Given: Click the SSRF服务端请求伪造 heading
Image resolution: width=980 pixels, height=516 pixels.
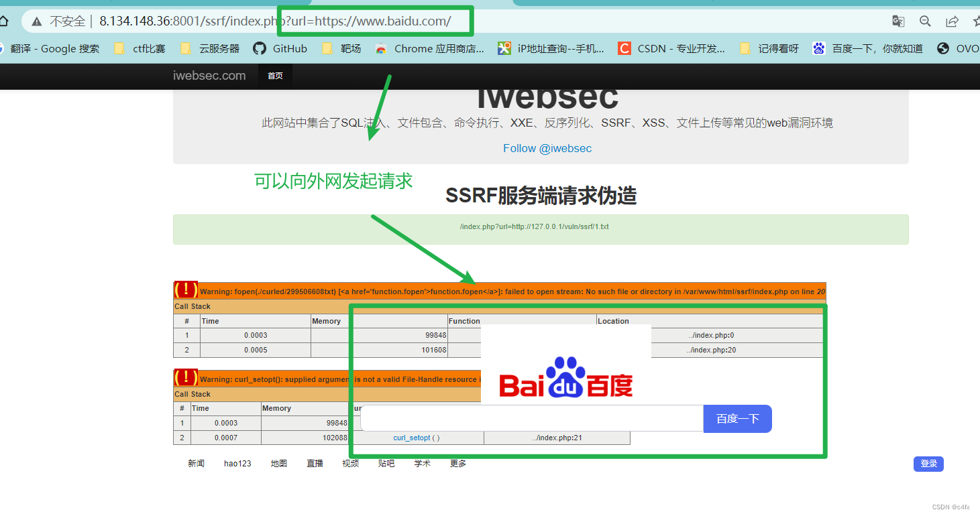Looking at the screenshot, I should [541, 196].
